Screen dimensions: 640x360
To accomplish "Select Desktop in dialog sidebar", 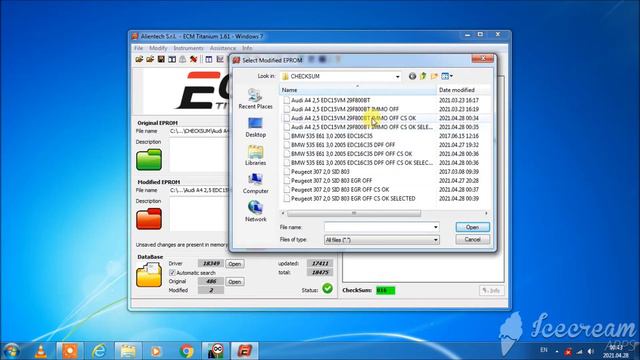I will [x=256, y=127].
